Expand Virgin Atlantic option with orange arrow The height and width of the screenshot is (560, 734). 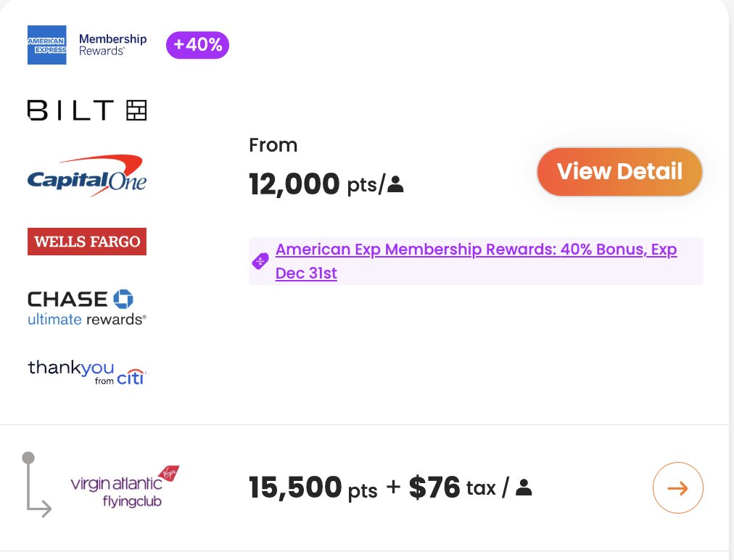tap(677, 487)
